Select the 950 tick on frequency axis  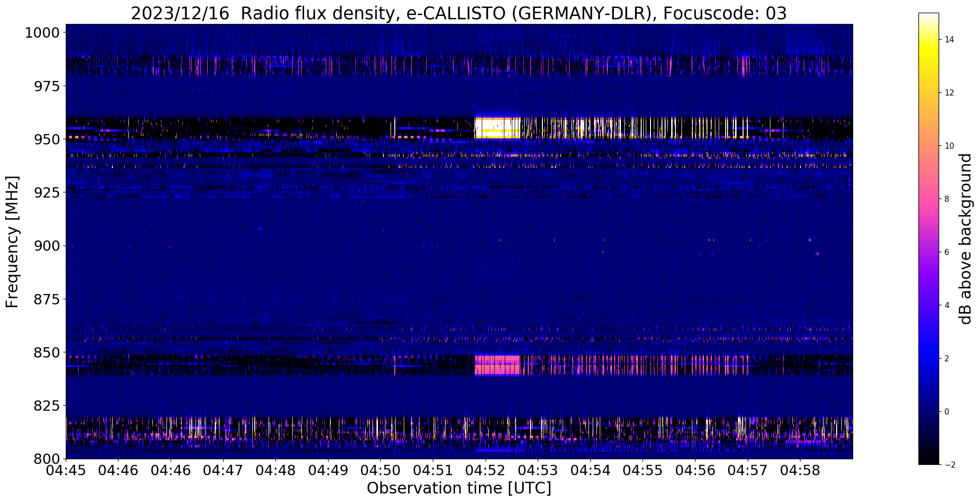47,139
